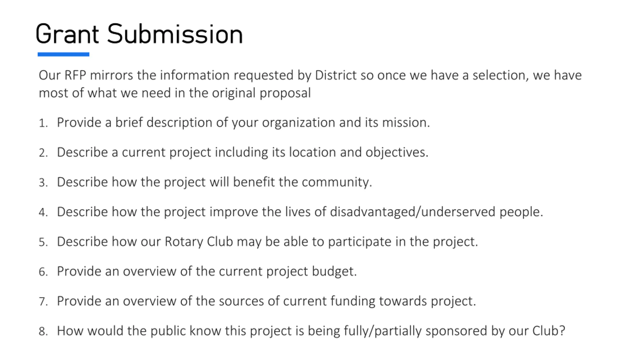644x362 pixels.
Task: Click the list number 4 marker
Action: pyautogui.click(x=43, y=212)
